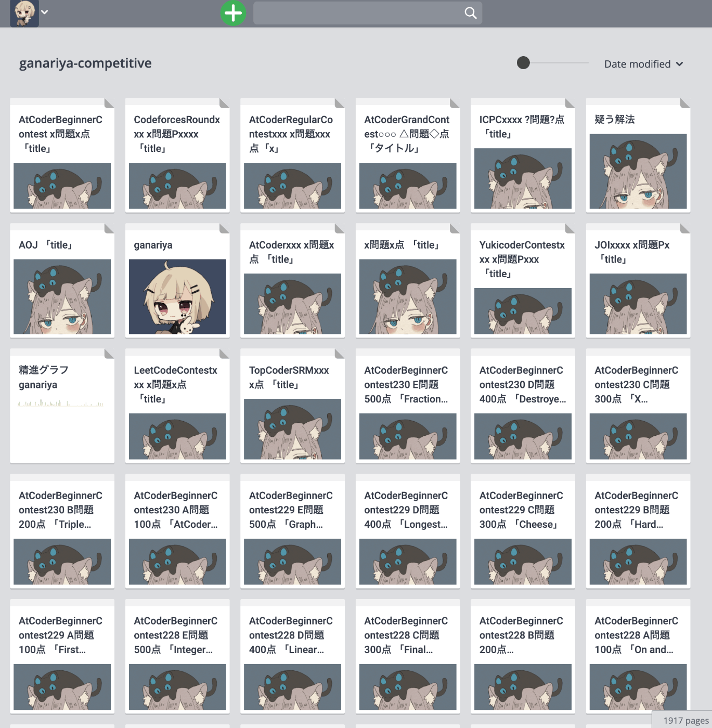Open ABC228 E問題 Integer card
712x728 pixels.
[177, 657]
